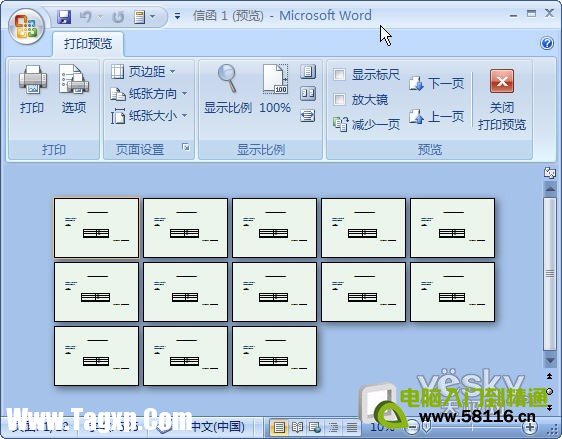Screen dimensions: 562x439
Task: Switch to full screen reading view
Action: [297, 427]
